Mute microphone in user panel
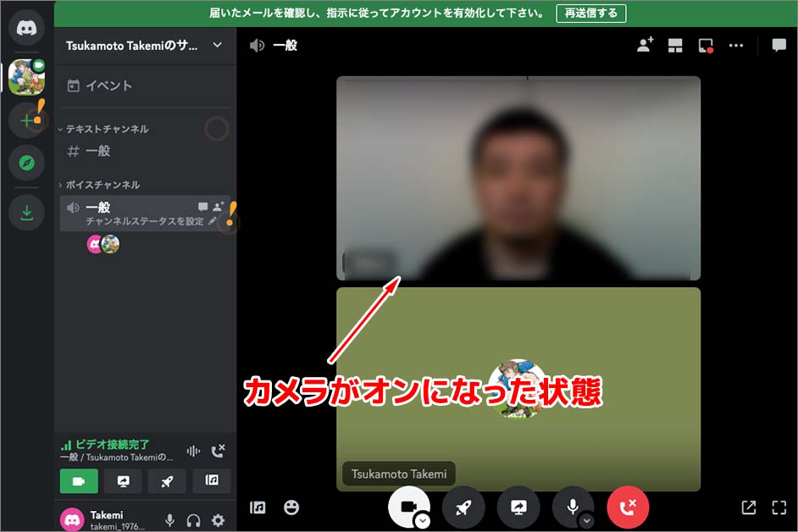The width and height of the screenshot is (798, 532). tap(170, 520)
